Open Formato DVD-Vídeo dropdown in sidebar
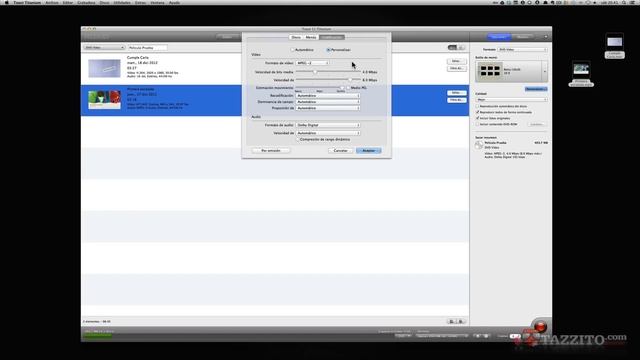This screenshot has height=360, width=640. pos(522,50)
